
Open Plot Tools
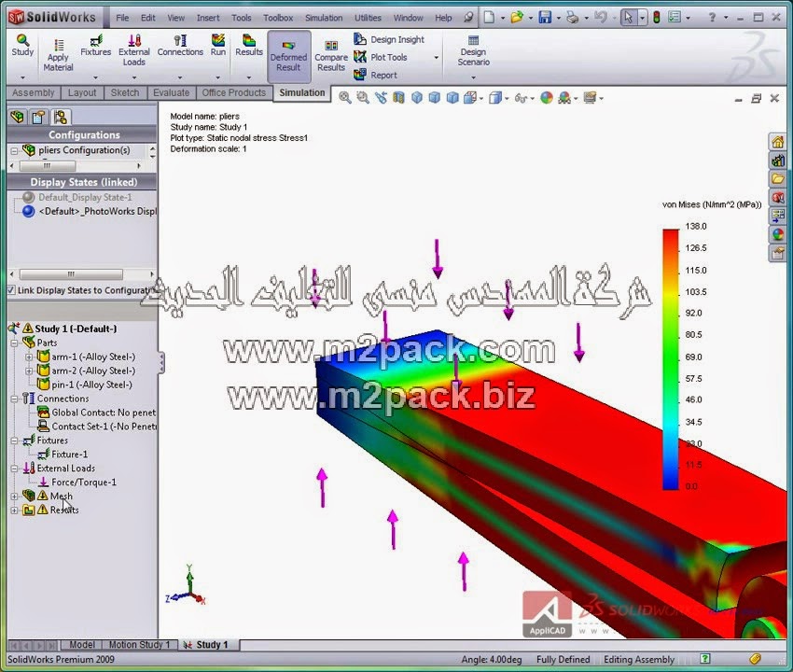tap(381, 57)
